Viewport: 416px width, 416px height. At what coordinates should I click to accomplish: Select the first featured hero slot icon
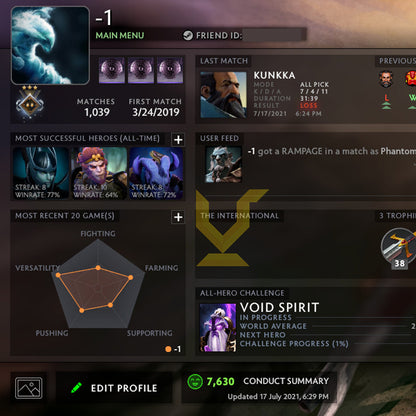click(x=112, y=70)
